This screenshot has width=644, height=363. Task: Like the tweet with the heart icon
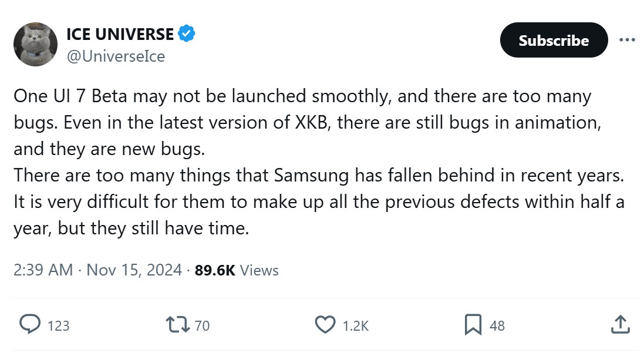(325, 324)
